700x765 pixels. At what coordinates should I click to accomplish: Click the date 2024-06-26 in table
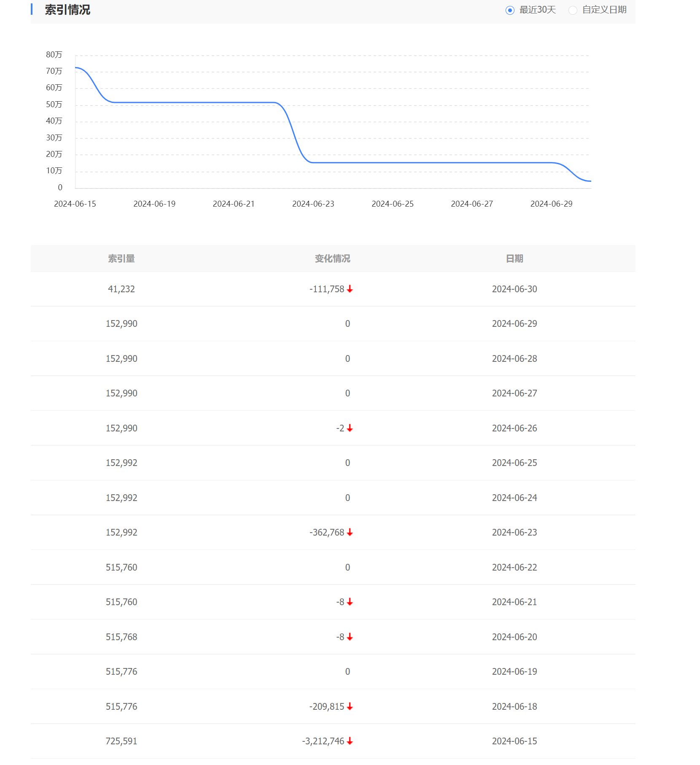514,428
